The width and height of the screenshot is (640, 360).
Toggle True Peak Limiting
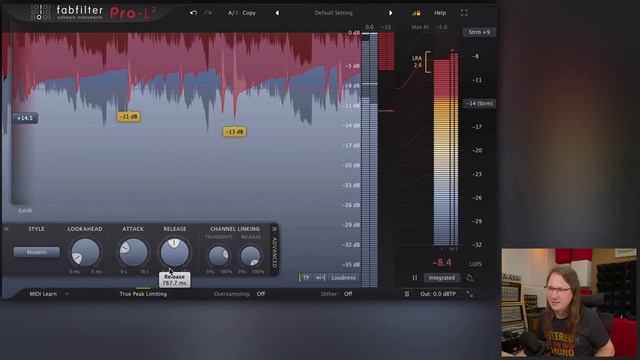[143, 294]
